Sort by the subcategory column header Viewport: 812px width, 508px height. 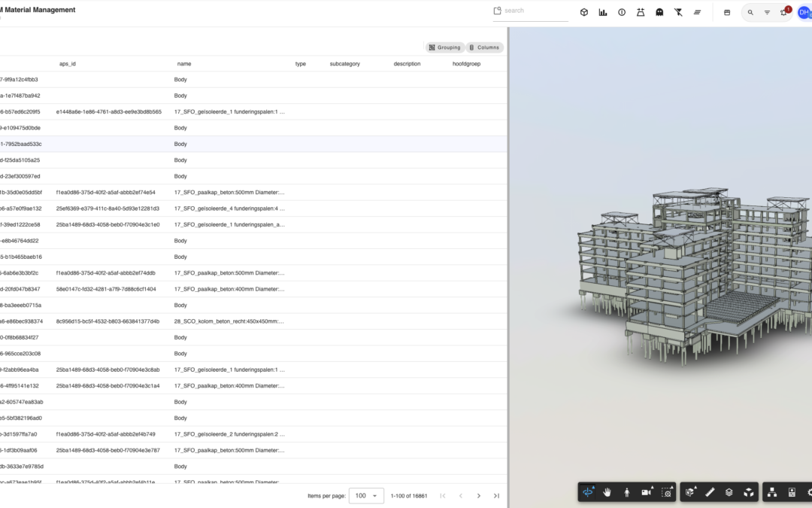click(345, 64)
